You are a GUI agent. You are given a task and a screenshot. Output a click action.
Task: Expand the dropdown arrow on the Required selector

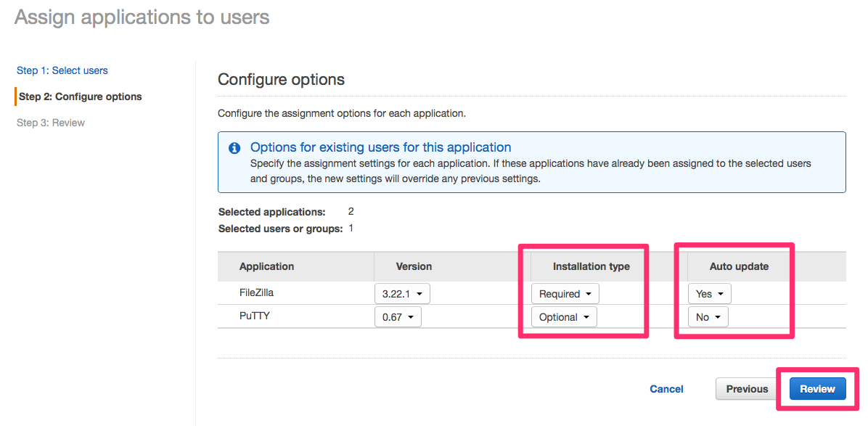pos(590,293)
